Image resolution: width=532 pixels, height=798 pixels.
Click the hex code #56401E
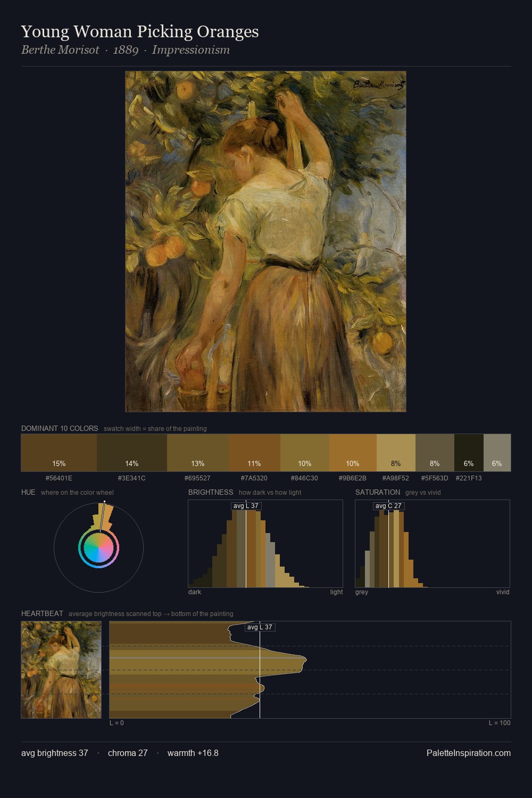[x=59, y=478]
